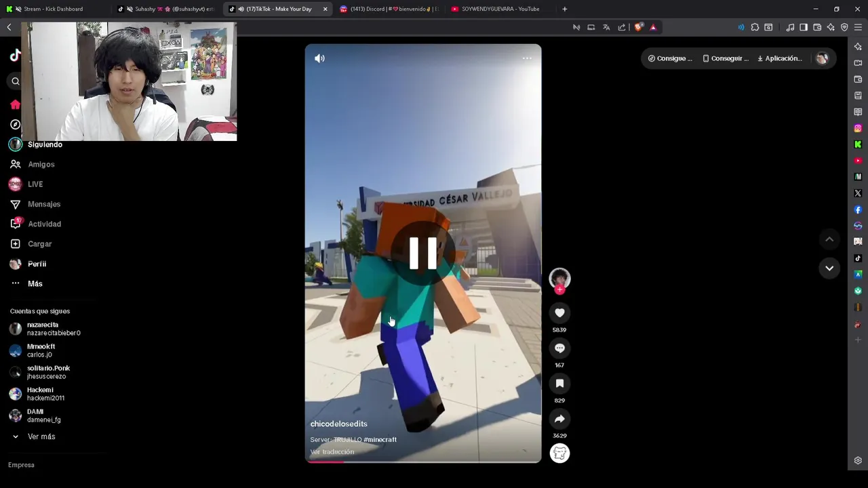Open solitario.Ponk followed account
This screenshot has height=488, width=868.
tap(47, 372)
